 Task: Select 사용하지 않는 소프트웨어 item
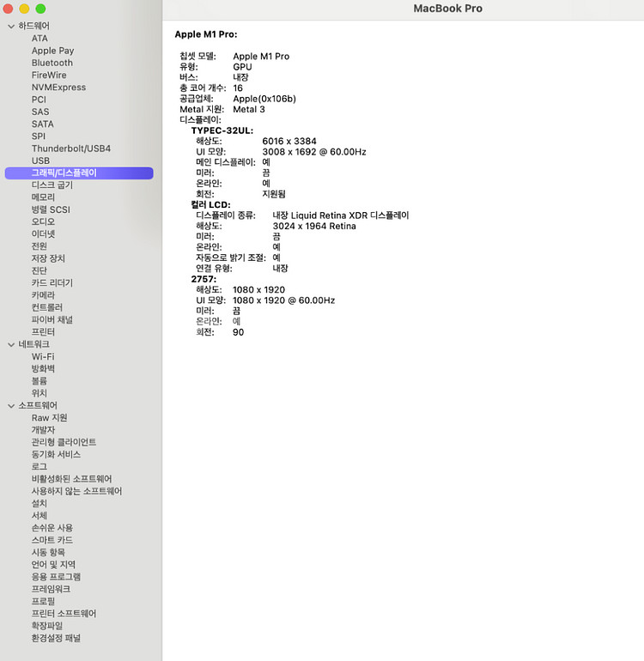(76, 491)
